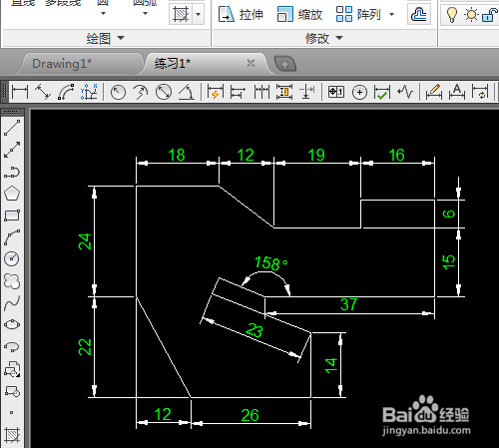Switch to the Drawing1* tab

62,64
